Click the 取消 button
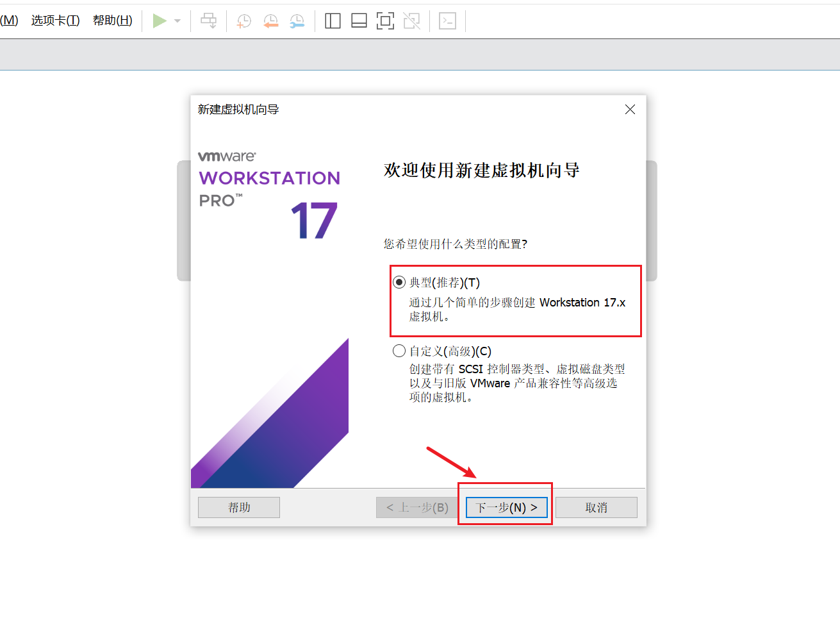 [597, 507]
